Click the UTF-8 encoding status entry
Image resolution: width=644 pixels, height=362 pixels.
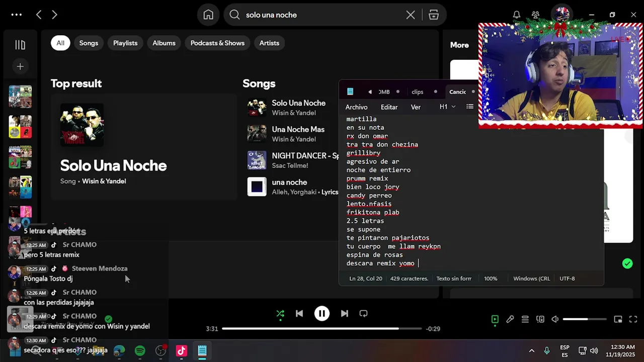pyautogui.click(x=567, y=279)
